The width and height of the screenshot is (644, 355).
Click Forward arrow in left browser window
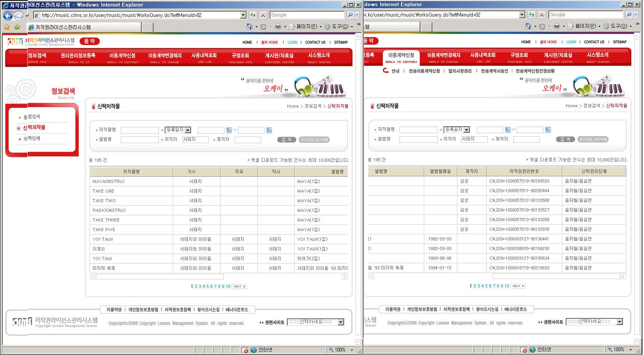pyautogui.click(x=19, y=16)
